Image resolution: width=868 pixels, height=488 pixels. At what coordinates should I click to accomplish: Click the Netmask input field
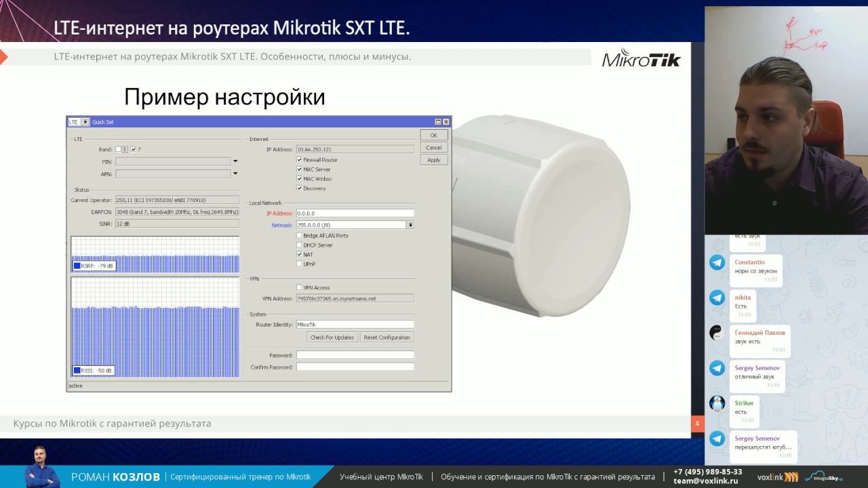tap(351, 225)
